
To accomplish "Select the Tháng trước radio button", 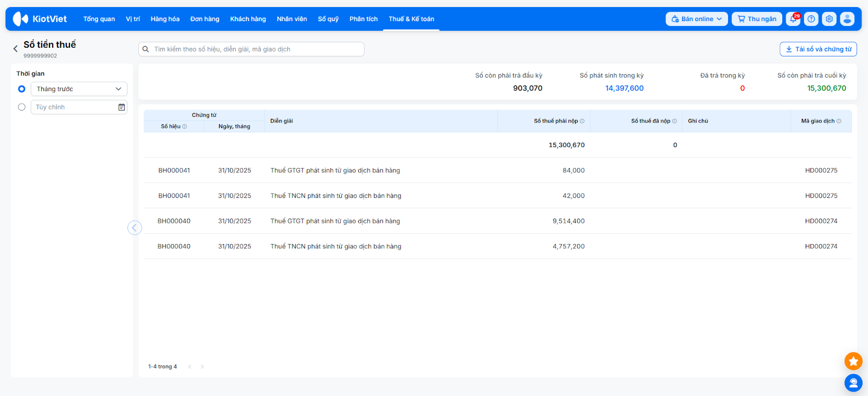I will [x=22, y=89].
